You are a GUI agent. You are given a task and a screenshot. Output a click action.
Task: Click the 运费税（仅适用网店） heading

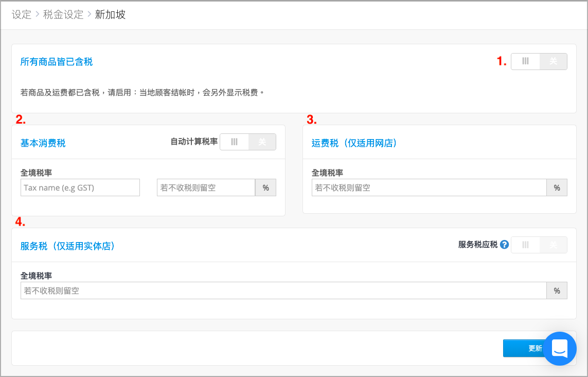[354, 143]
